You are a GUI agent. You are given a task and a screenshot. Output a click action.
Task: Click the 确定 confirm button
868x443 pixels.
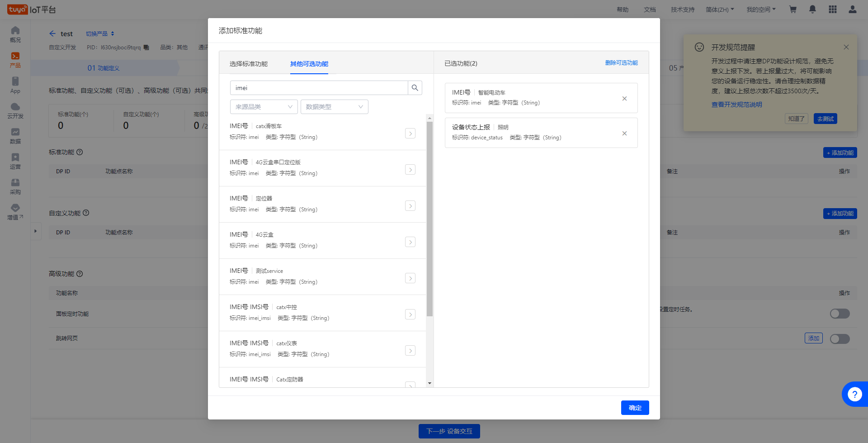(635, 408)
